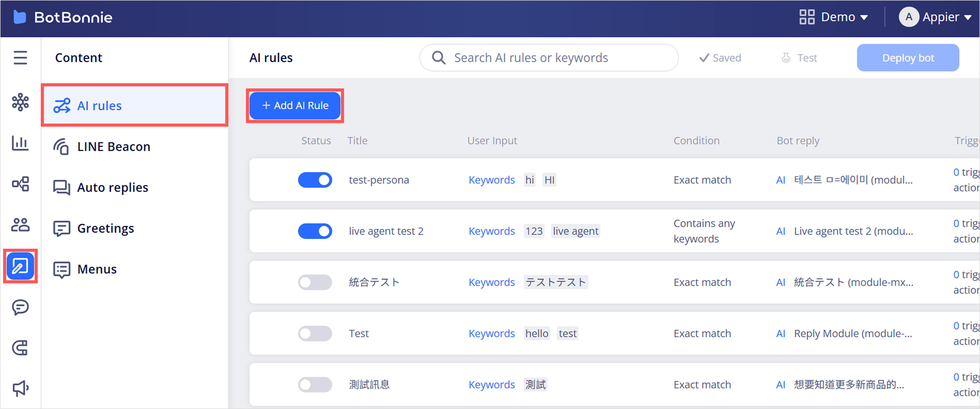Open the magnet growth tool sidebar icon
The image size is (980, 409).
tap(20, 348)
